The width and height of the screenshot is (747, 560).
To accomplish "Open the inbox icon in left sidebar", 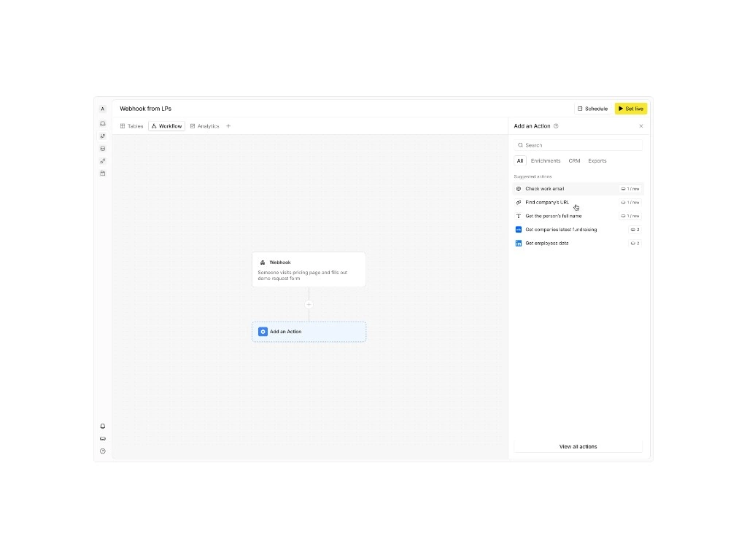I will 102,124.
